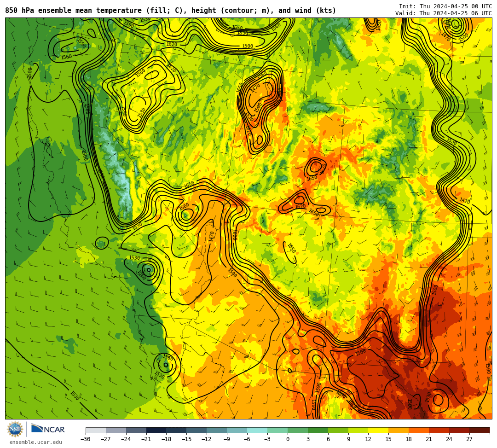Viewport: 497px width, 448px height.
Task: Pick the colorbar swatch between 3 and 6
Action: click(318, 430)
